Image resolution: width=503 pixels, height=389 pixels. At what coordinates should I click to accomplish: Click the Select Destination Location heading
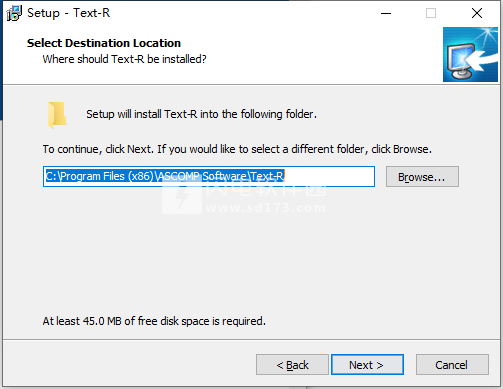(104, 43)
